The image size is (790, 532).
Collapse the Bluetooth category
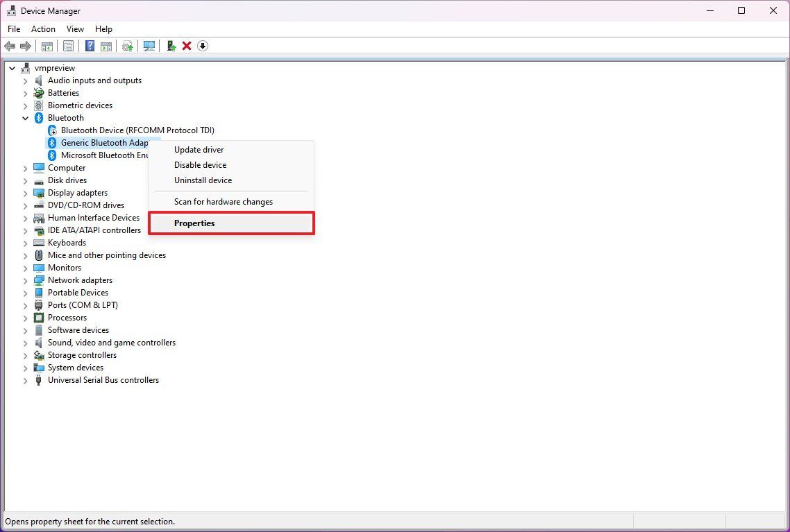pyautogui.click(x=26, y=118)
